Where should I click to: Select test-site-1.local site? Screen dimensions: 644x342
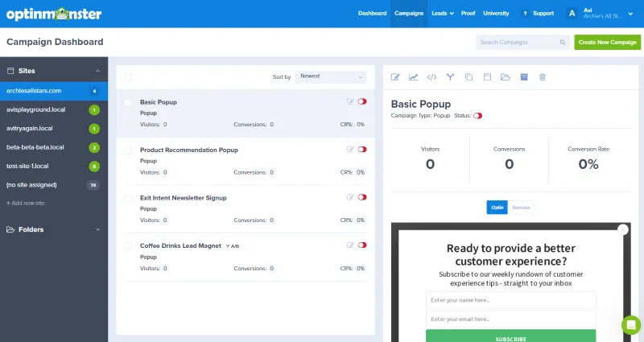point(54,167)
